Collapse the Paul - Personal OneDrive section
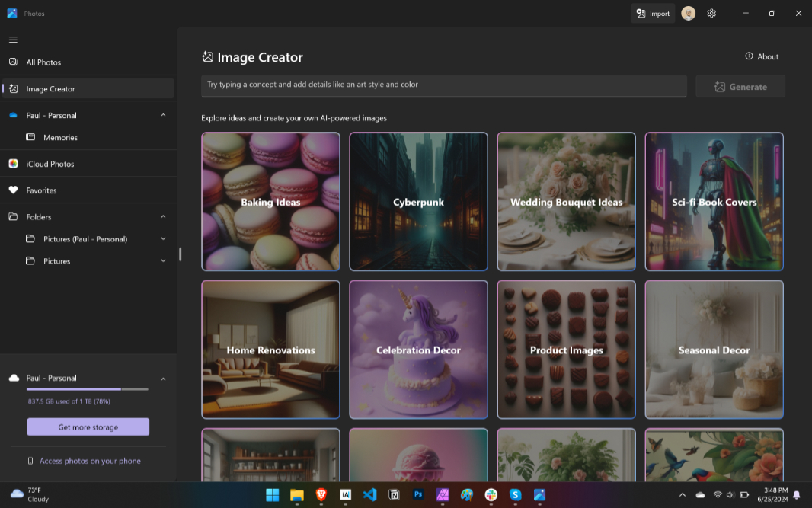The image size is (812, 508). pos(163,115)
